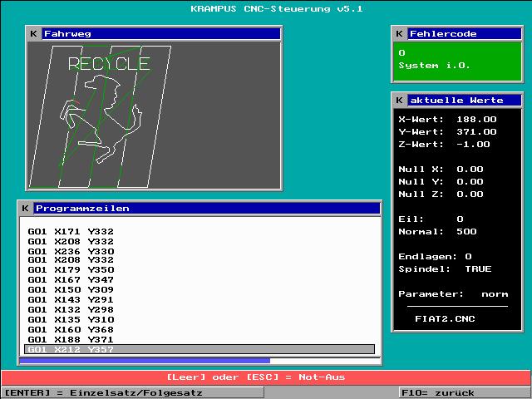Viewport: 532px width, 399px height.
Task: Click the error code 0 value
Action: coord(402,53)
